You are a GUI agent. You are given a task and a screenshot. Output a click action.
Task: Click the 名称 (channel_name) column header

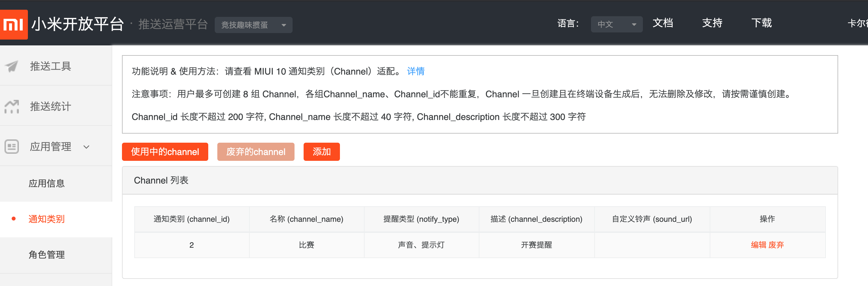pos(306,219)
